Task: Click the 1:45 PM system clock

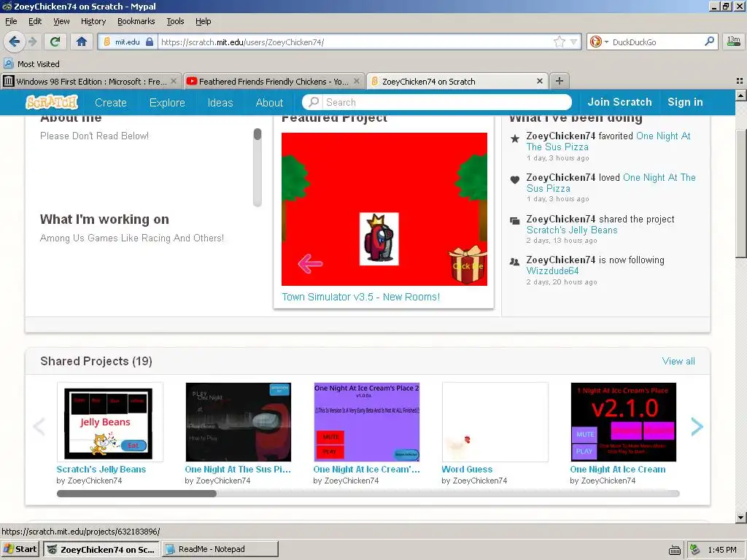Action: coord(722,550)
